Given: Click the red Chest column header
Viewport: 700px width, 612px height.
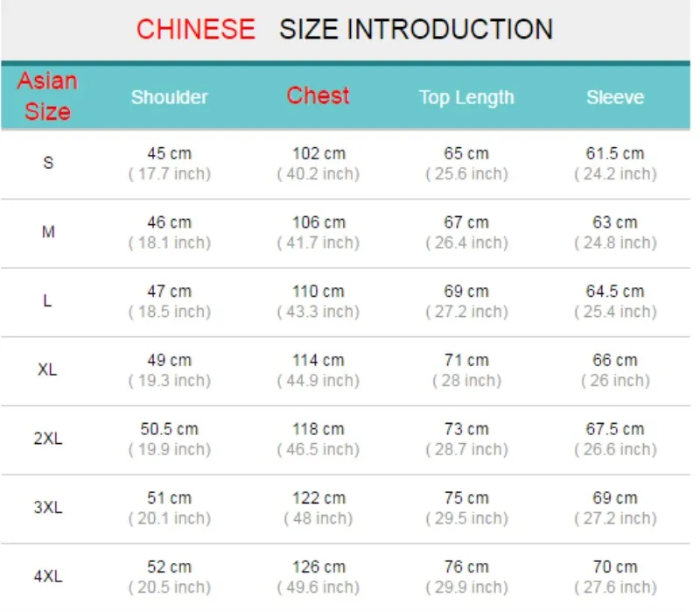Looking at the screenshot, I should pos(318,95).
